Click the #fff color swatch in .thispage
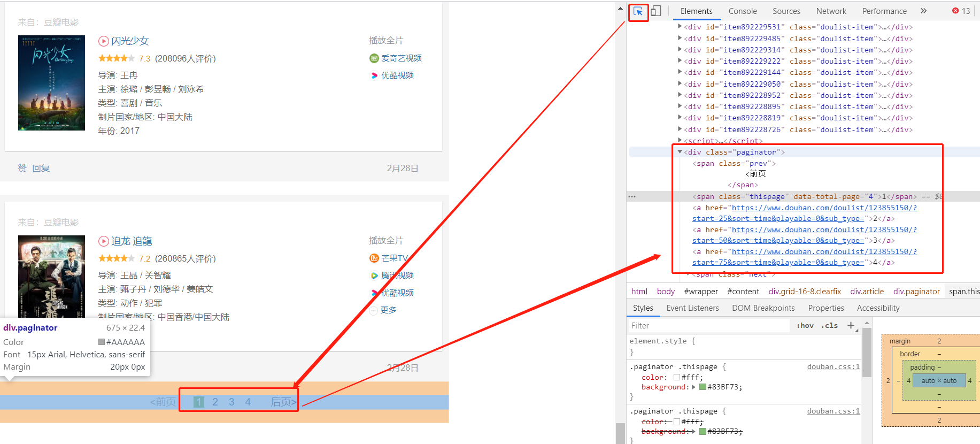The image size is (980, 444). [x=676, y=377]
